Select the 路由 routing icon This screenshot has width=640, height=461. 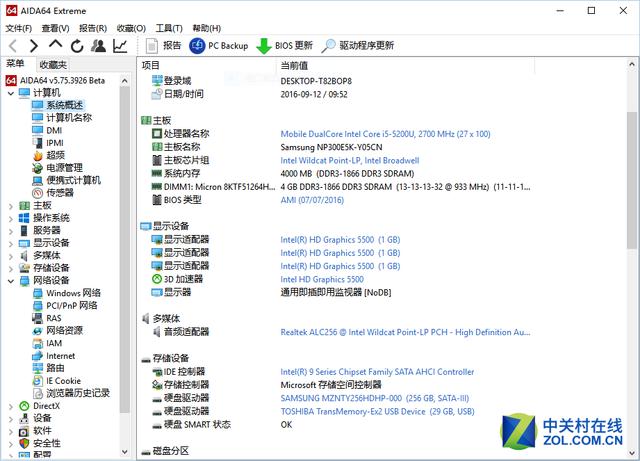tap(38, 368)
